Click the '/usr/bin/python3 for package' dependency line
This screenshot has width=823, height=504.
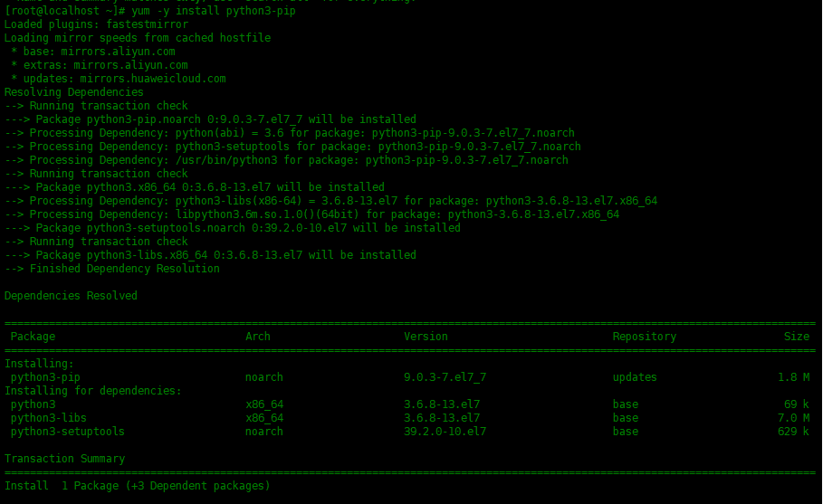tap(287, 160)
